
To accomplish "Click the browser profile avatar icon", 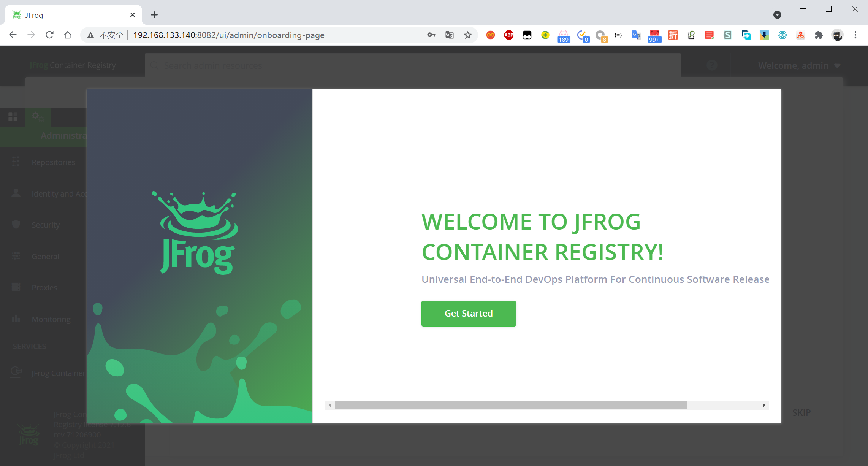I will tap(837, 35).
